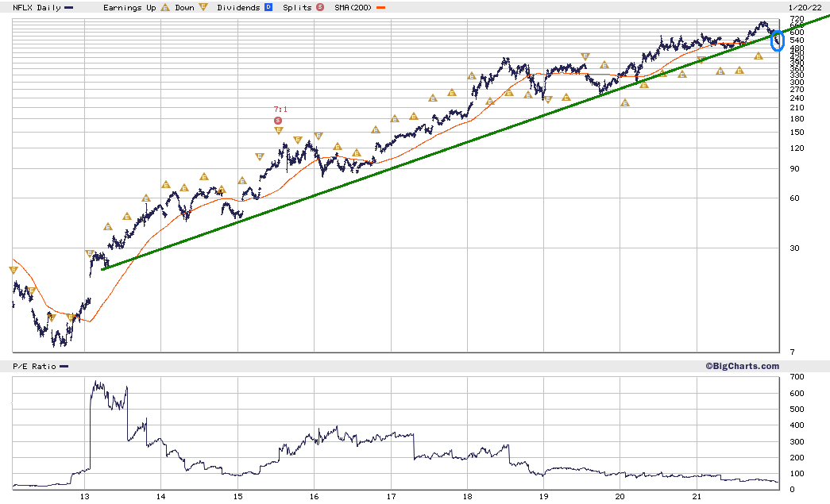Click the year 17 label on time axis
This screenshot has width=830, height=504.
[x=392, y=497]
